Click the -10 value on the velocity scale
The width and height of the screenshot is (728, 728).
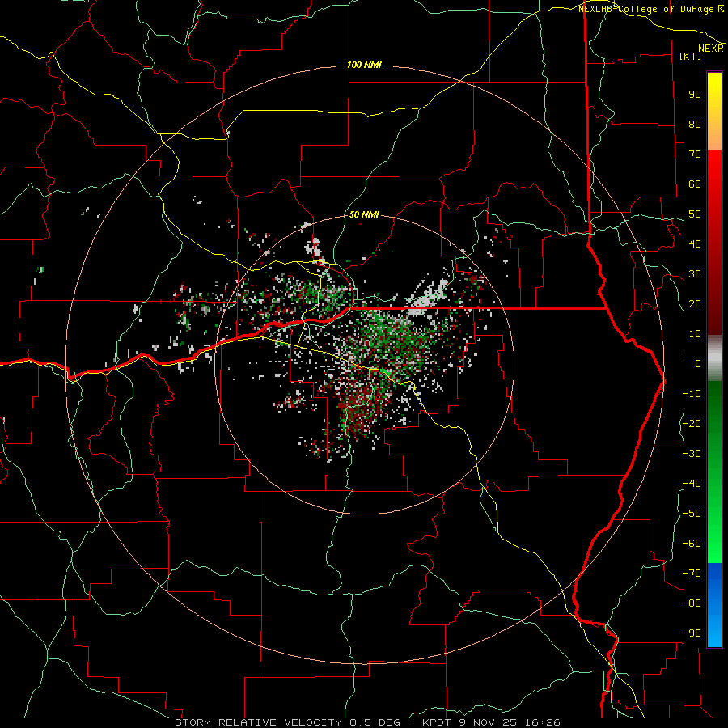tap(692, 394)
